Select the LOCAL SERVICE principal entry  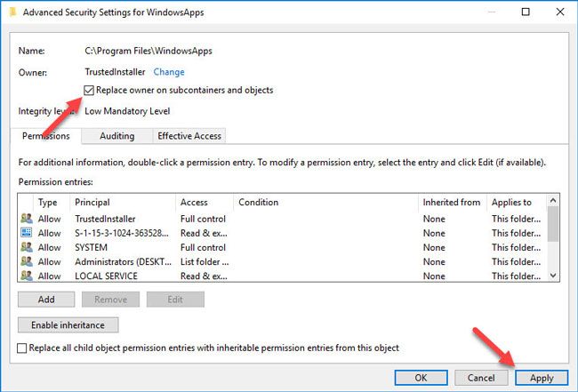point(106,276)
